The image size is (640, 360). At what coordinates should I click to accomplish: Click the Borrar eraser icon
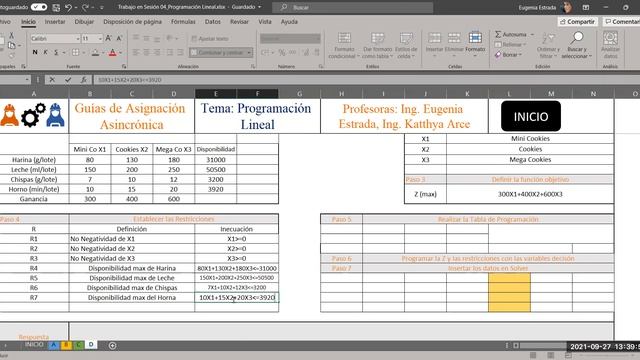click(498, 54)
